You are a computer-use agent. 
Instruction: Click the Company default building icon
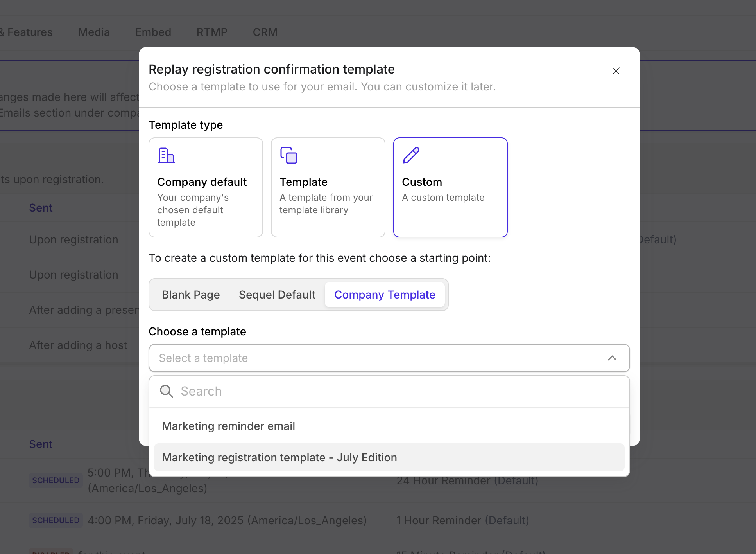166,155
